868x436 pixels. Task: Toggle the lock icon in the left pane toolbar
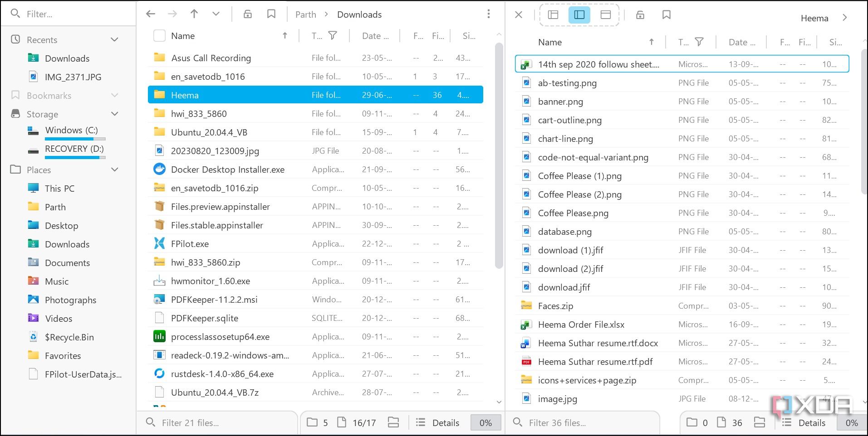(248, 15)
